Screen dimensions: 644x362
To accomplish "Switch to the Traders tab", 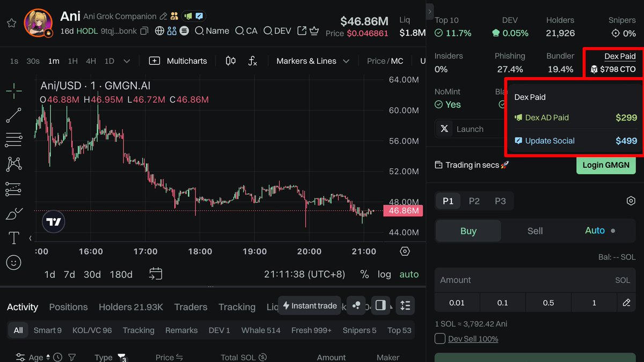I will tap(191, 307).
